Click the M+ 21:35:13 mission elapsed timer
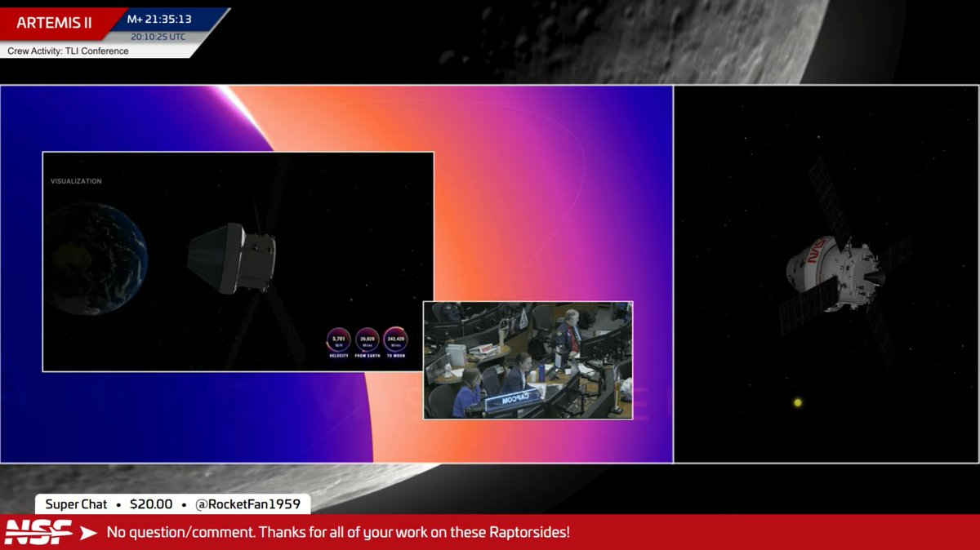The width and height of the screenshot is (980, 550). (x=159, y=19)
